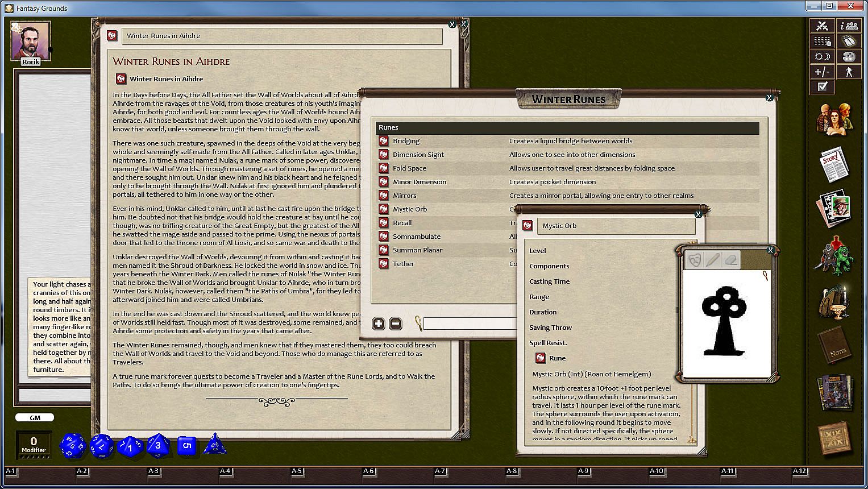This screenshot has height=489, width=868.
Task: Click the search magnifier icon in Winter Runes
Action: (x=418, y=323)
